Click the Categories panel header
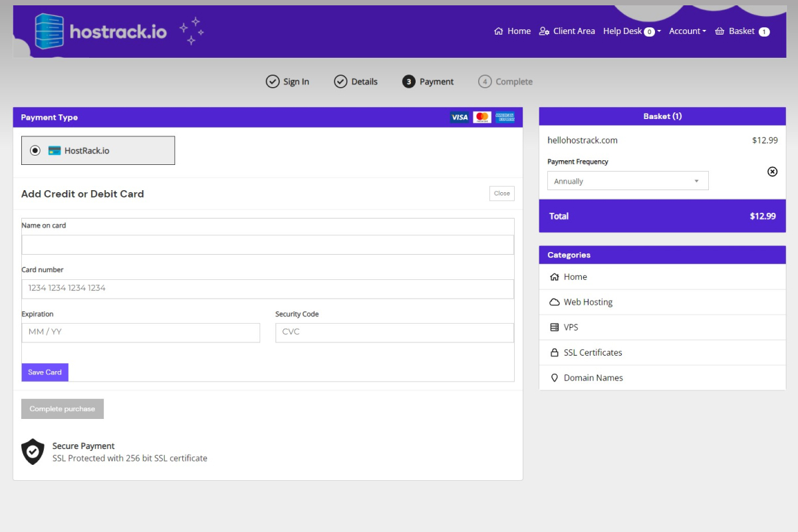This screenshot has width=798, height=532. tap(662, 255)
